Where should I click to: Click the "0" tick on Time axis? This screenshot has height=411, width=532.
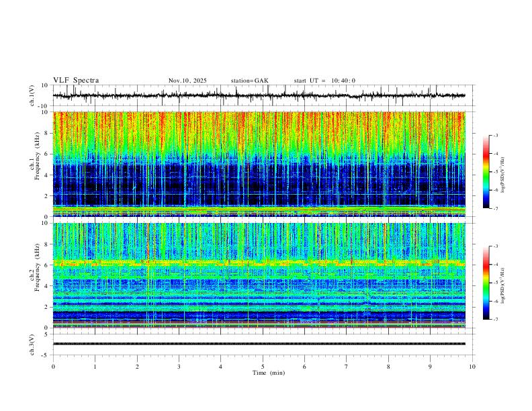[x=53, y=367]
